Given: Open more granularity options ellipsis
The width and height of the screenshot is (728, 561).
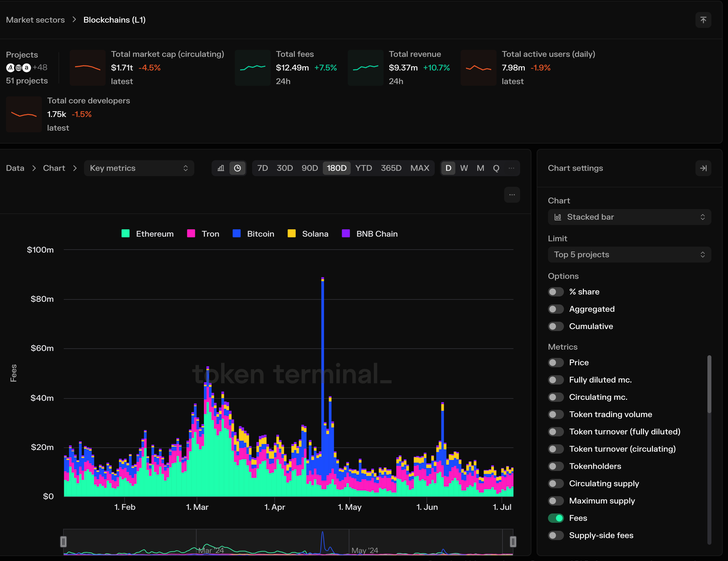Looking at the screenshot, I should tap(511, 168).
